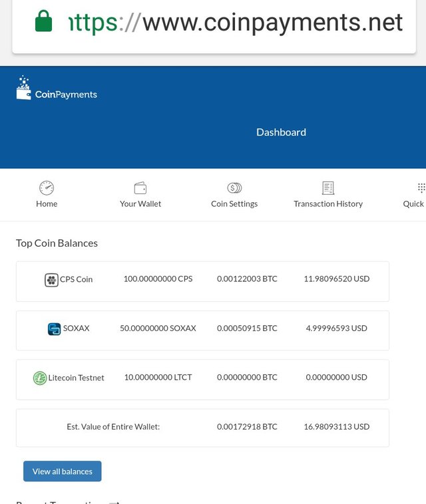
Task: Click the CoinPayments brand name link
Action: pos(66,94)
